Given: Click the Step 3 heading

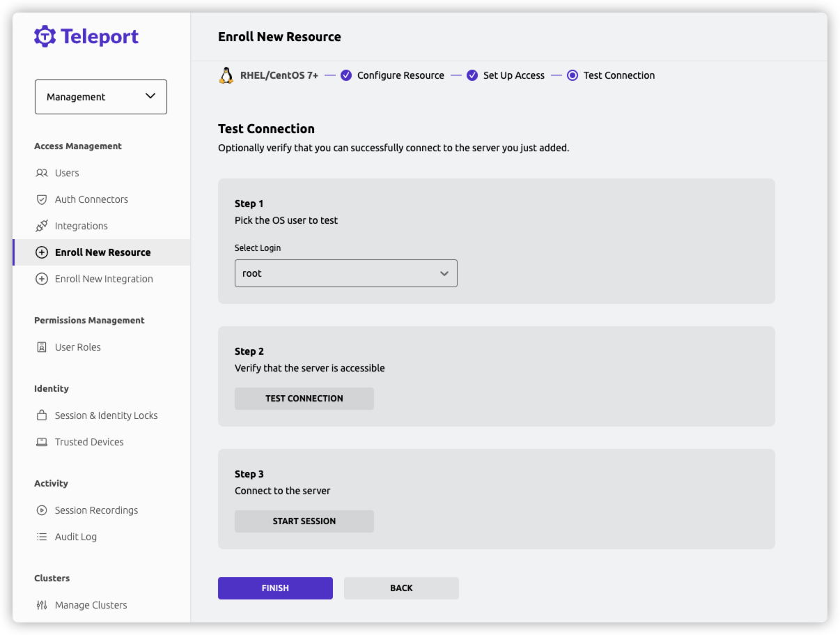Looking at the screenshot, I should [x=249, y=474].
